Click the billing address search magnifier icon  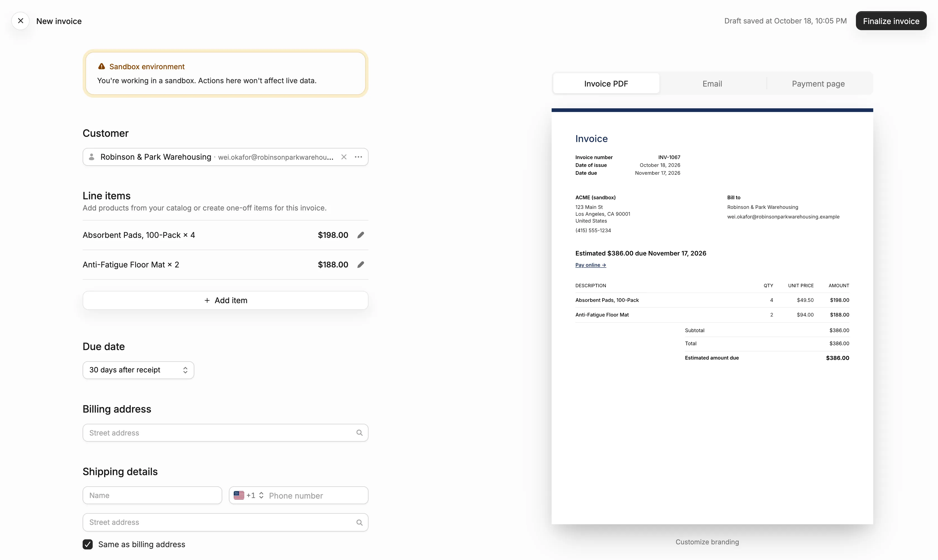point(359,433)
